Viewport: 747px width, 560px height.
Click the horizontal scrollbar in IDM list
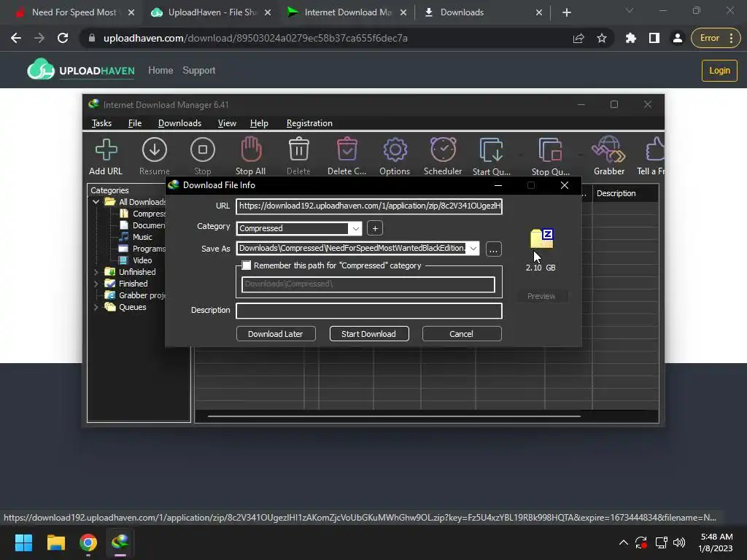[x=394, y=416]
